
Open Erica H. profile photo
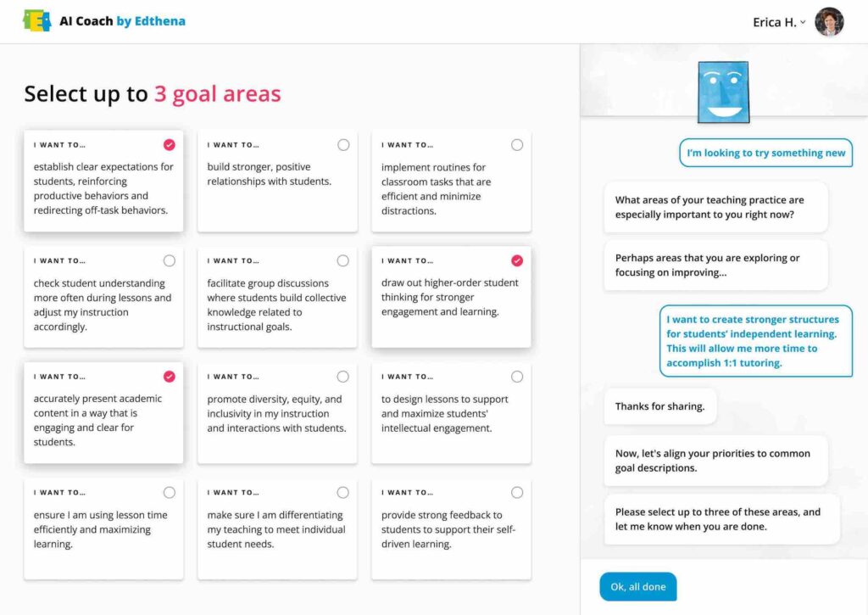point(829,22)
